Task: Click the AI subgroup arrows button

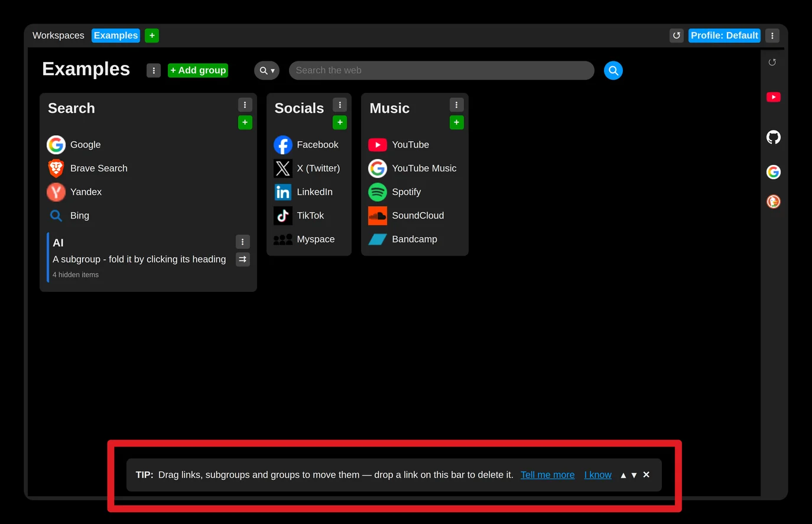Action: click(x=243, y=259)
